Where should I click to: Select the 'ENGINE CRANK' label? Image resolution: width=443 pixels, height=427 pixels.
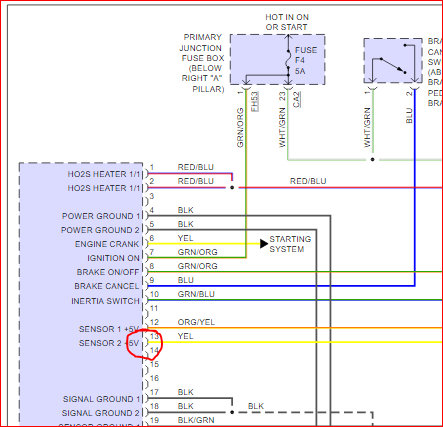[107, 244]
